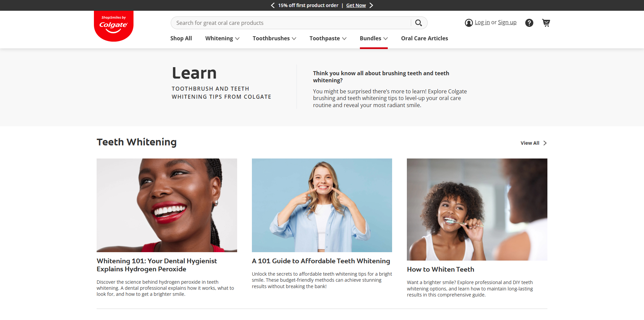Select Shop All in navigation
The height and width of the screenshot is (320, 644).
(x=181, y=38)
